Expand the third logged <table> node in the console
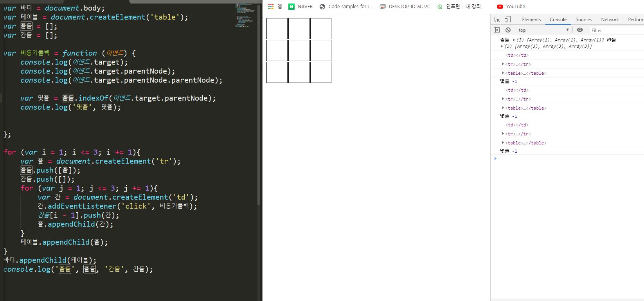Viewport: 644px width, 301px height. point(503,142)
